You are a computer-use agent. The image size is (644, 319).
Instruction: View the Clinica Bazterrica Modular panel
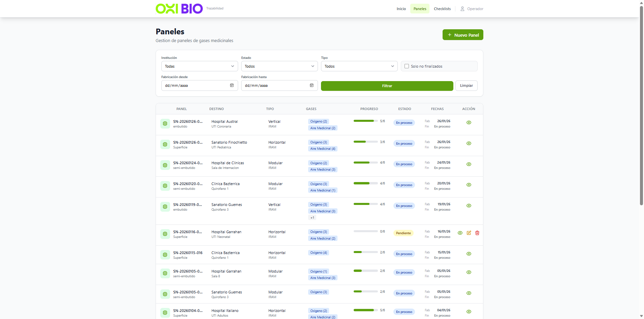469,185
